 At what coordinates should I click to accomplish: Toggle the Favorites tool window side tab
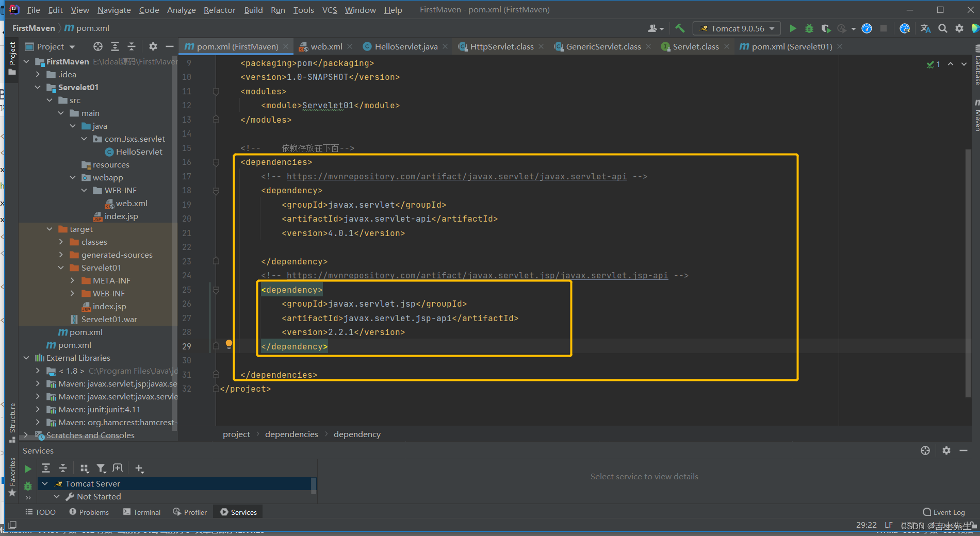pyautogui.click(x=12, y=478)
